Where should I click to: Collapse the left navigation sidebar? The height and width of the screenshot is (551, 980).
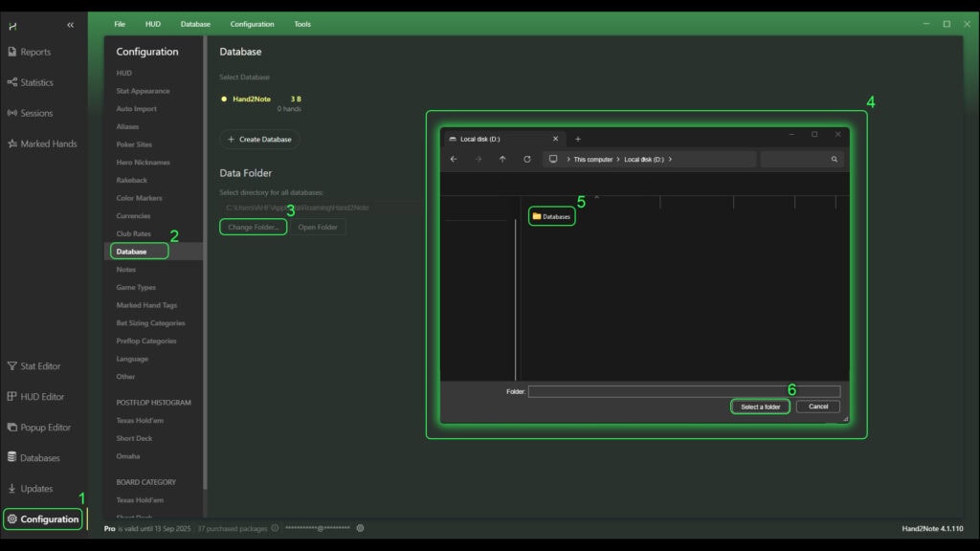(x=70, y=25)
